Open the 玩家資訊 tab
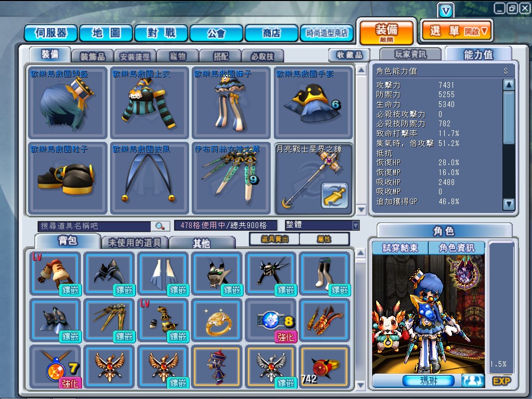This screenshot has height=399, width=532. coord(410,54)
